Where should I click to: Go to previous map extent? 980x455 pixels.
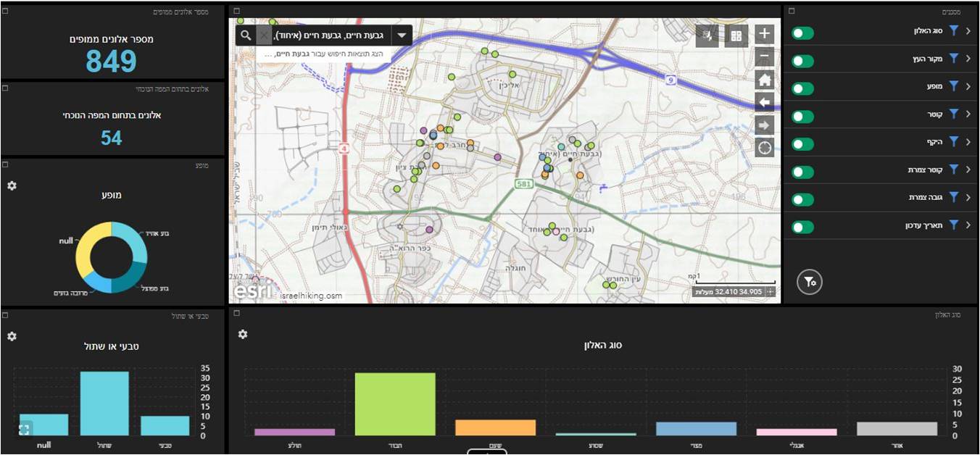click(x=764, y=102)
